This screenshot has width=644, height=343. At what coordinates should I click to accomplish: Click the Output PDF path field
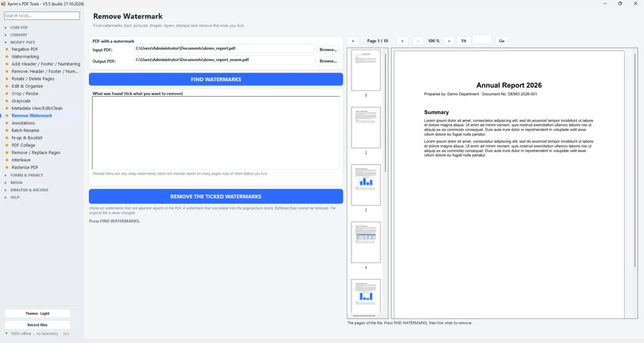tap(224, 60)
